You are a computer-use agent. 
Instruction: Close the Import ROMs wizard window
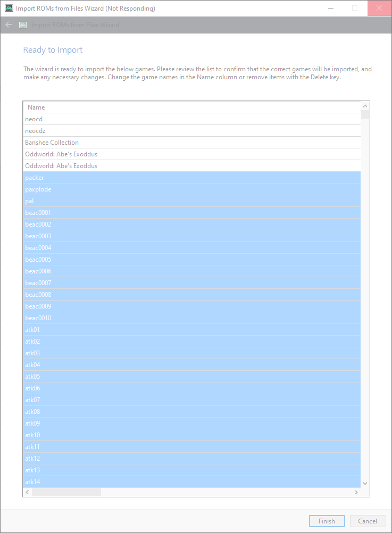[379, 8]
